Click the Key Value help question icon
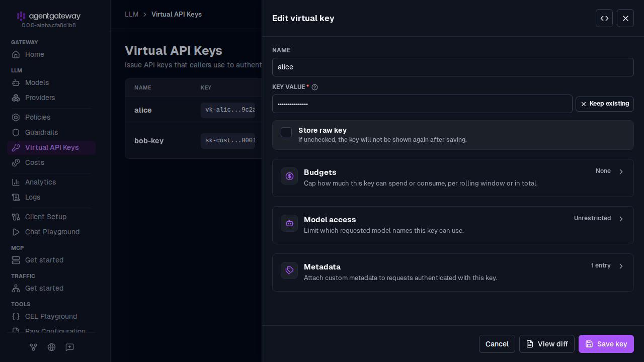The height and width of the screenshot is (362, 644). pyautogui.click(x=315, y=87)
